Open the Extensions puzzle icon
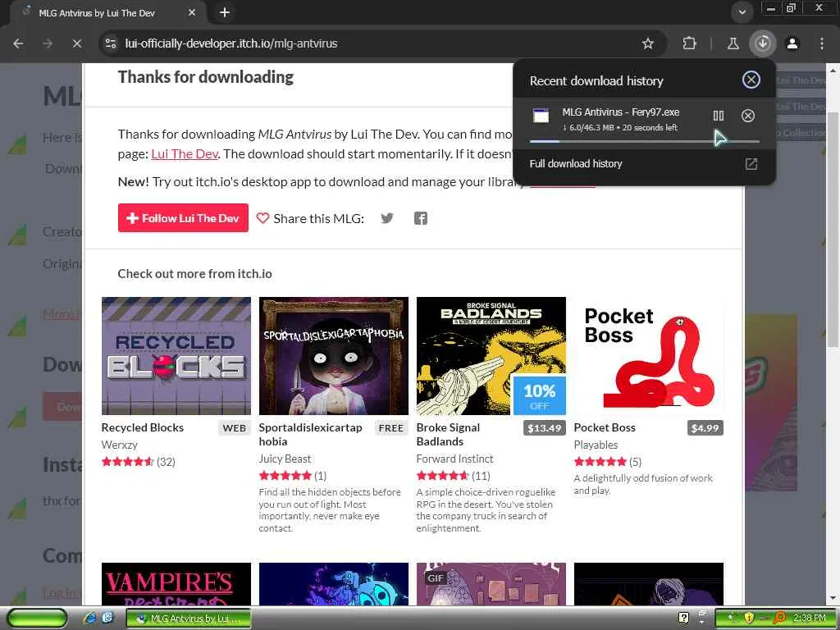 (x=689, y=43)
